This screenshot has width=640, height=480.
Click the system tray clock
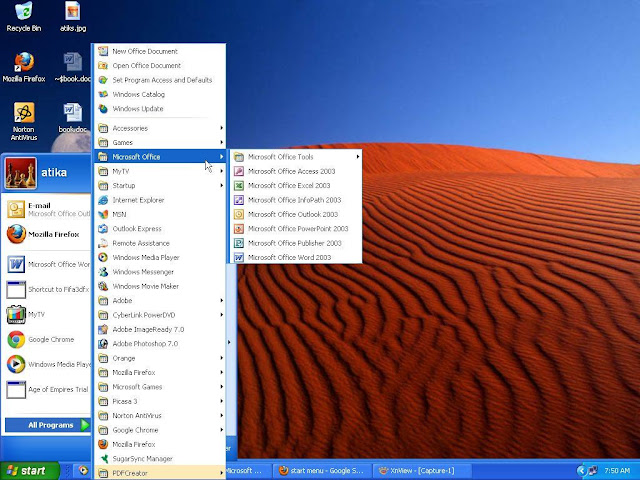point(617,471)
